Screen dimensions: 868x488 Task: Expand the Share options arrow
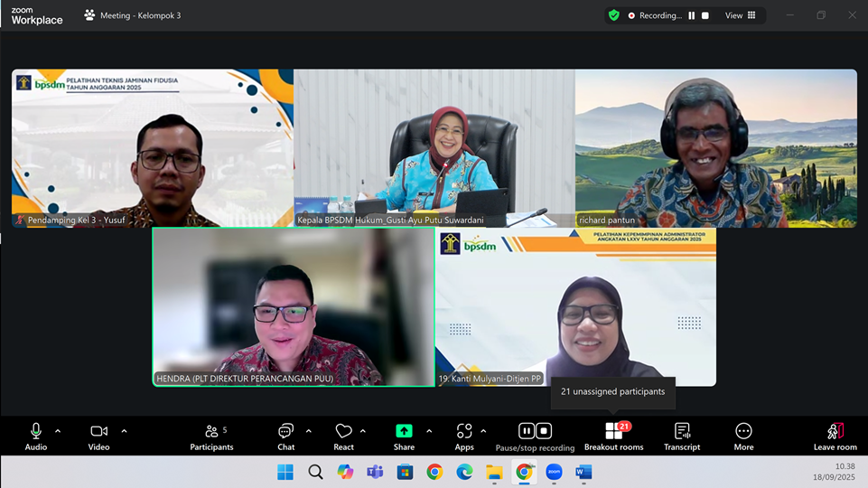coord(429,431)
